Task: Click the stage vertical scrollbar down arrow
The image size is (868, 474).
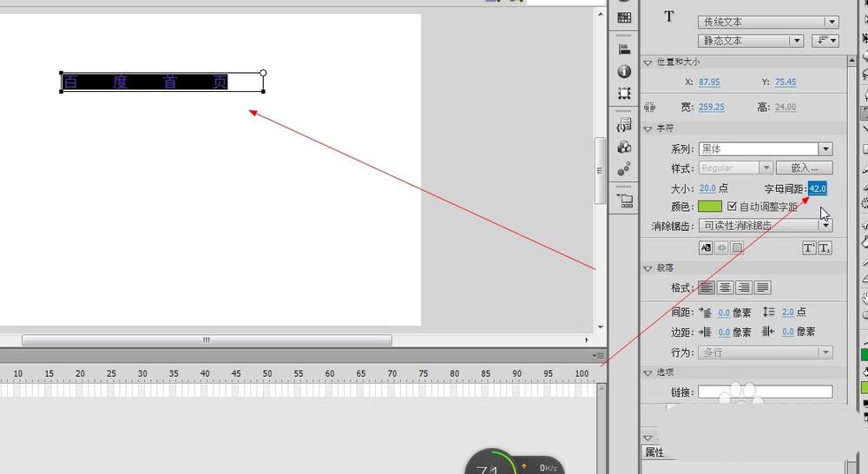Action: (601, 327)
